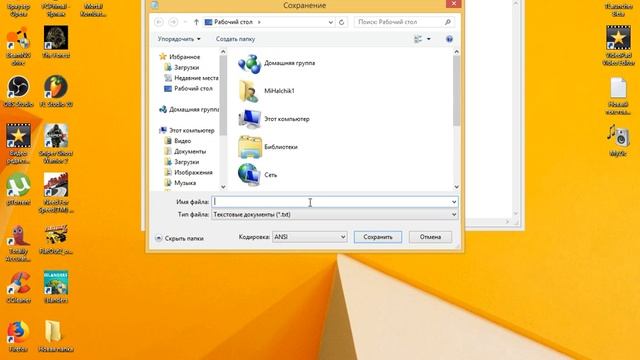Screen dimensions: 640x360
Task: Go forward using the forward arrow
Action: tap(173, 22)
